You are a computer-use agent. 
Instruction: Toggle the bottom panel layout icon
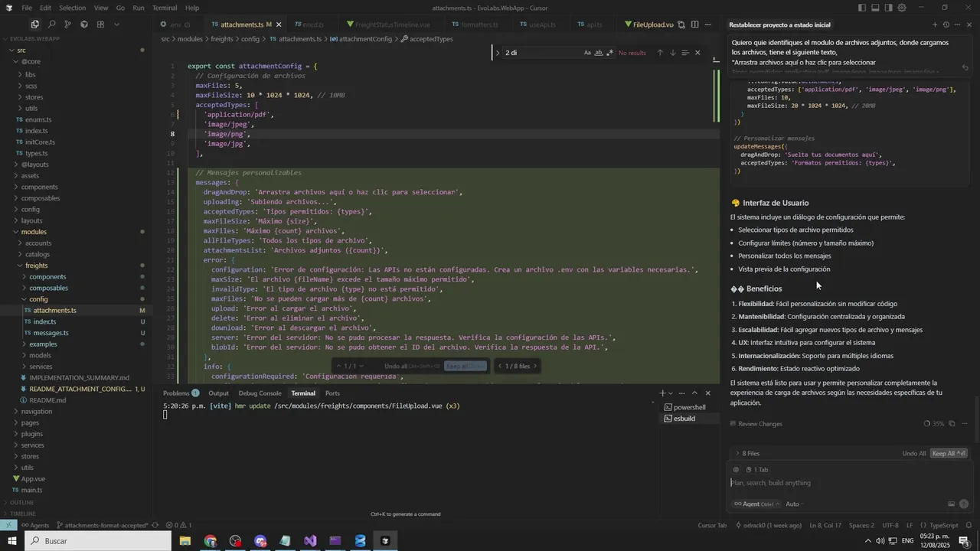pyautogui.click(x=875, y=8)
